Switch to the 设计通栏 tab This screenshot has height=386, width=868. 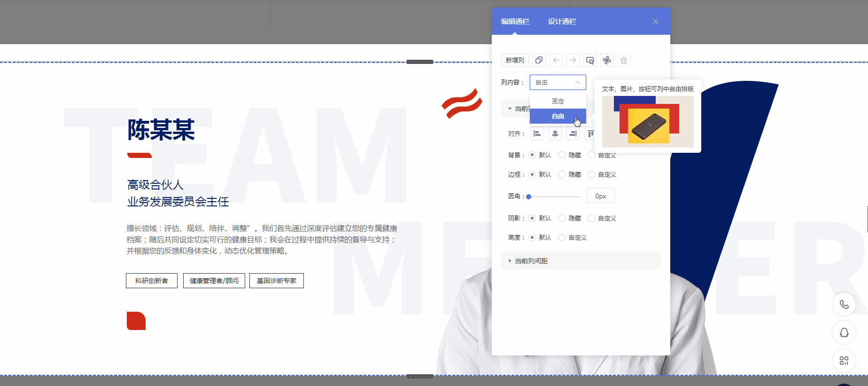562,22
